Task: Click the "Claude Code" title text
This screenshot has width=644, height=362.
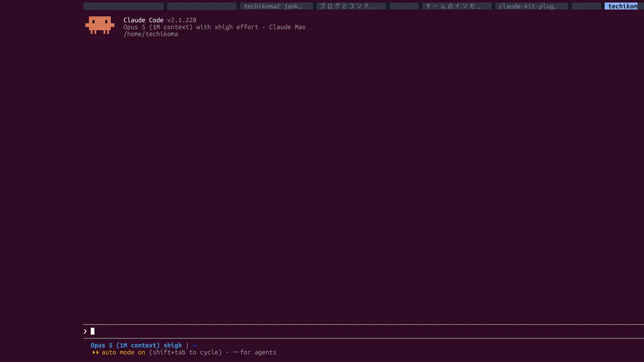Action: point(143,20)
